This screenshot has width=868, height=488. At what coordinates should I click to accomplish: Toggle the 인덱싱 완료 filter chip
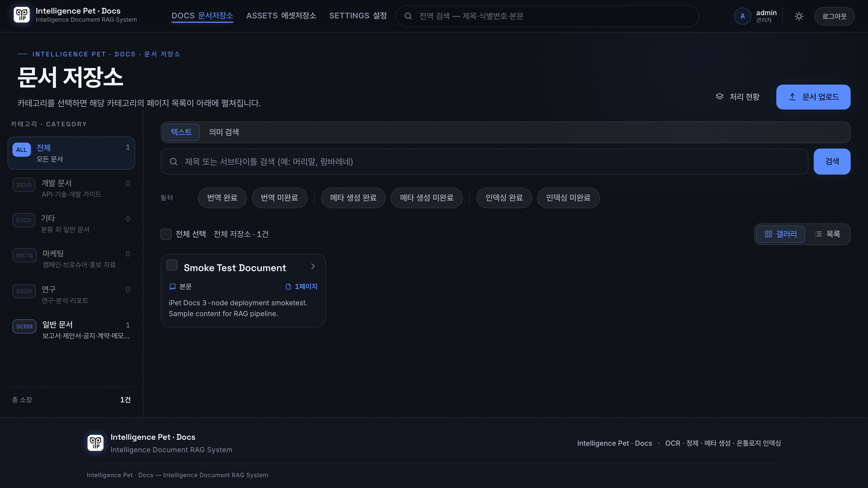tap(504, 198)
